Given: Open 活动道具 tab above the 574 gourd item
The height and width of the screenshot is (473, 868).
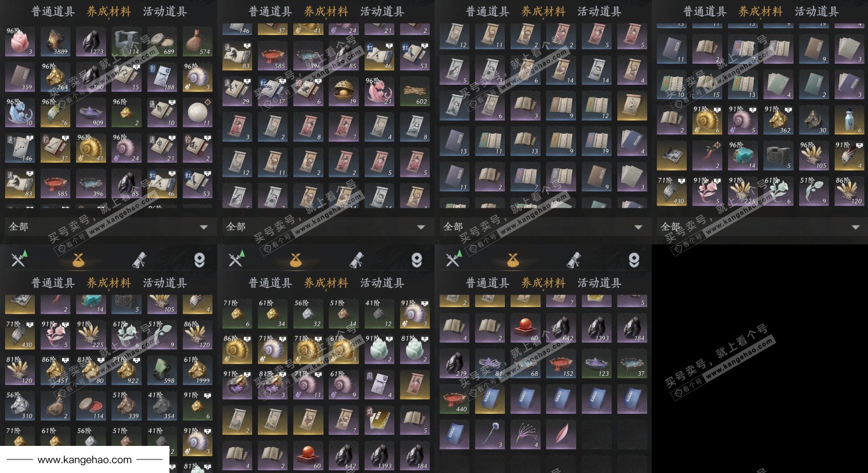Looking at the screenshot, I should (x=165, y=11).
